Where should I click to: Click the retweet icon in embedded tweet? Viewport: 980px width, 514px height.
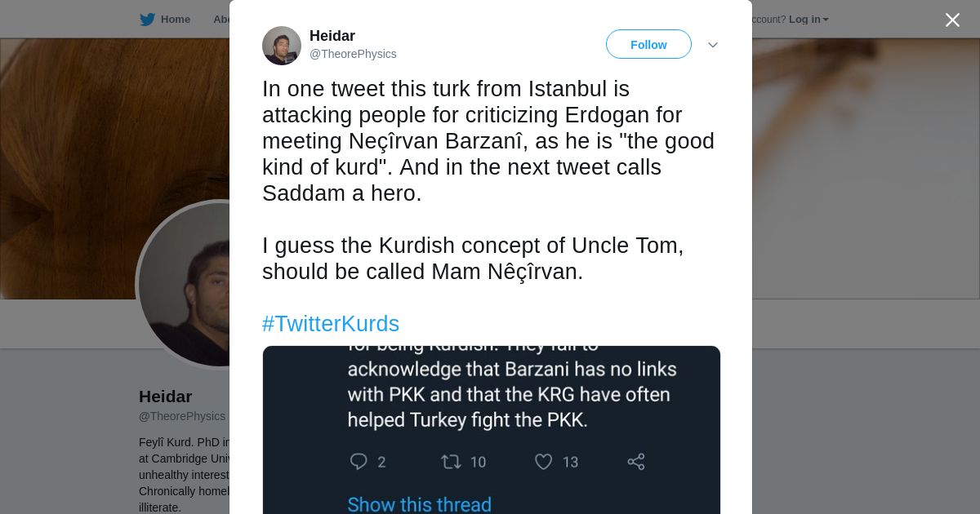(451, 462)
